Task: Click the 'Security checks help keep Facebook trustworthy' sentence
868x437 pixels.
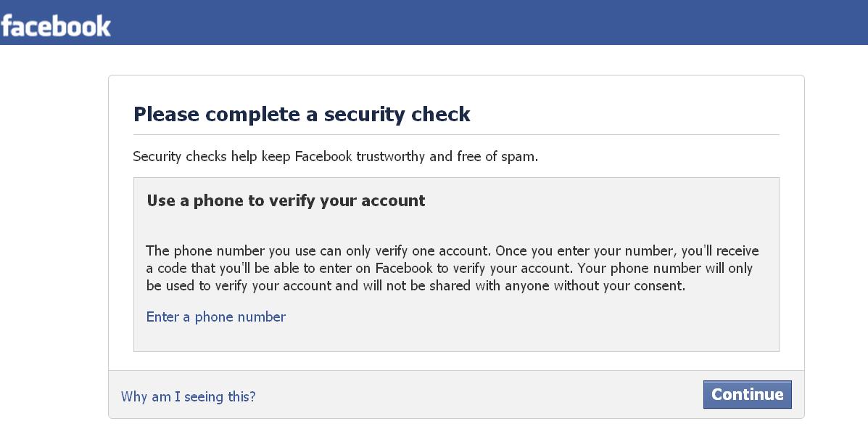Action: pyautogui.click(x=336, y=156)
